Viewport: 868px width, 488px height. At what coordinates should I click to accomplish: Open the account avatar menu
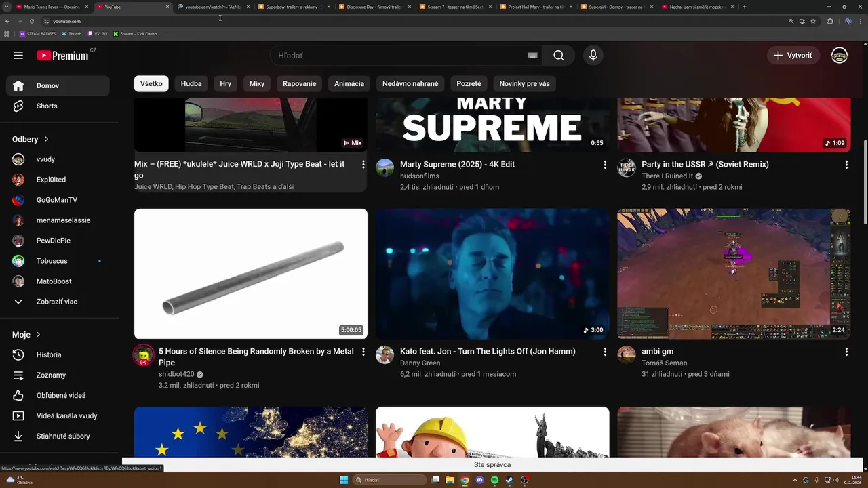coord(840,56)
